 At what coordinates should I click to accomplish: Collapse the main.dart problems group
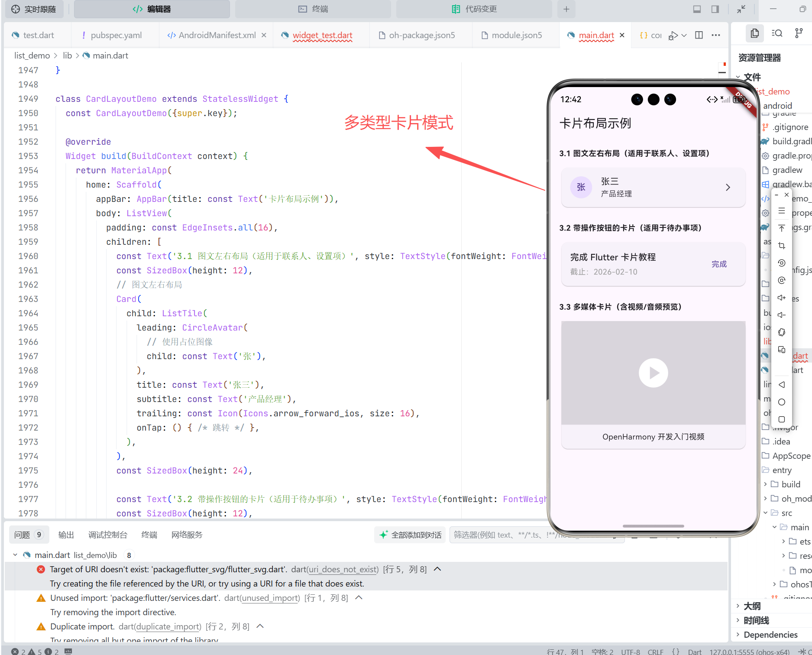[x=15, y=555]
